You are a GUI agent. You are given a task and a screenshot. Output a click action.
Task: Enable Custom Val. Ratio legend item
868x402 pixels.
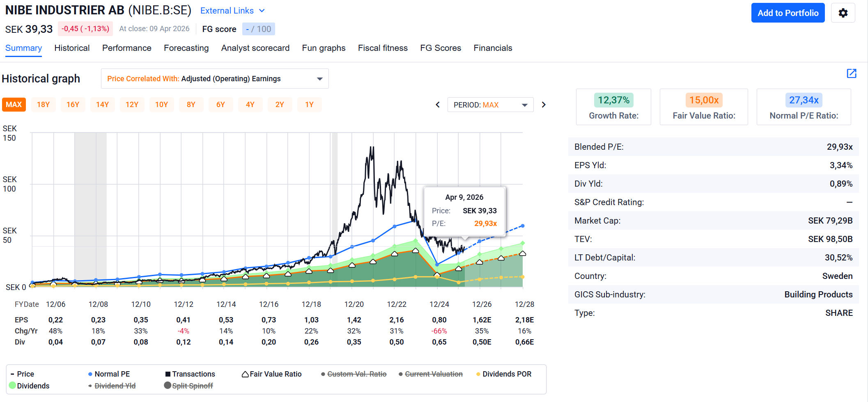pos(354,374)
